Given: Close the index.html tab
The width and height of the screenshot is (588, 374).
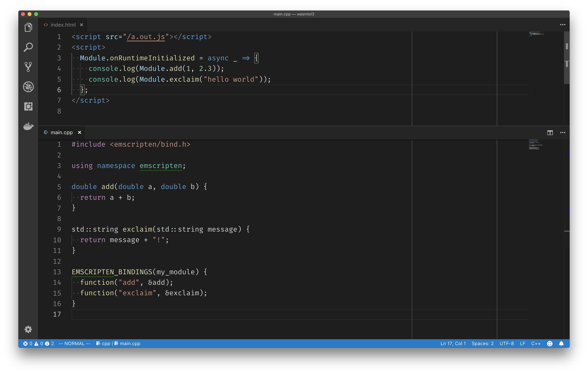Looking at the screenshot, I should coord(82,25).
